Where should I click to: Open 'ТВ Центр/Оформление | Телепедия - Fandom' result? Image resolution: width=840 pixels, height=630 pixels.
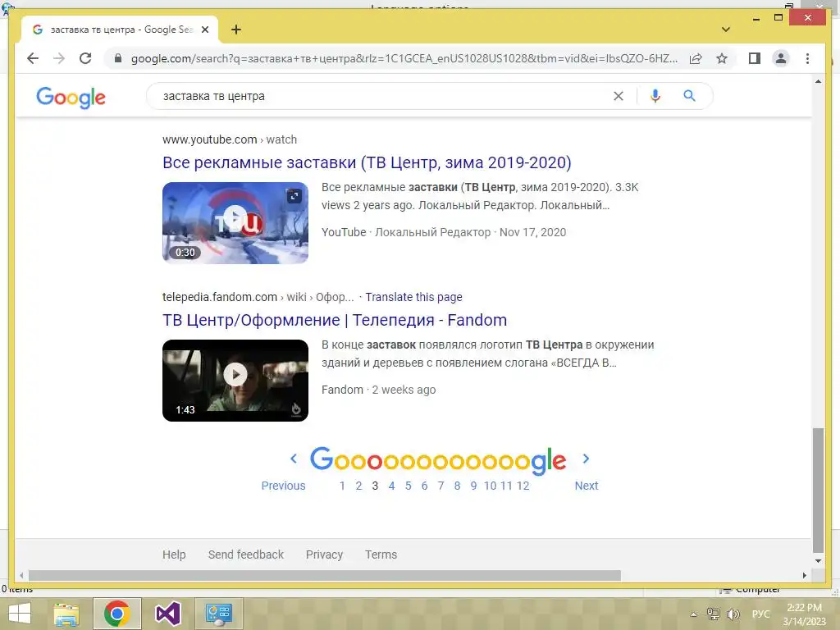335,320
